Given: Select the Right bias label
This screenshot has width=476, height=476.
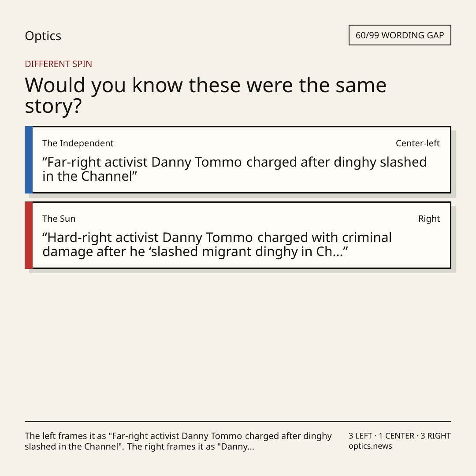Looking at the screenshot, I should (x=429, y=219).
